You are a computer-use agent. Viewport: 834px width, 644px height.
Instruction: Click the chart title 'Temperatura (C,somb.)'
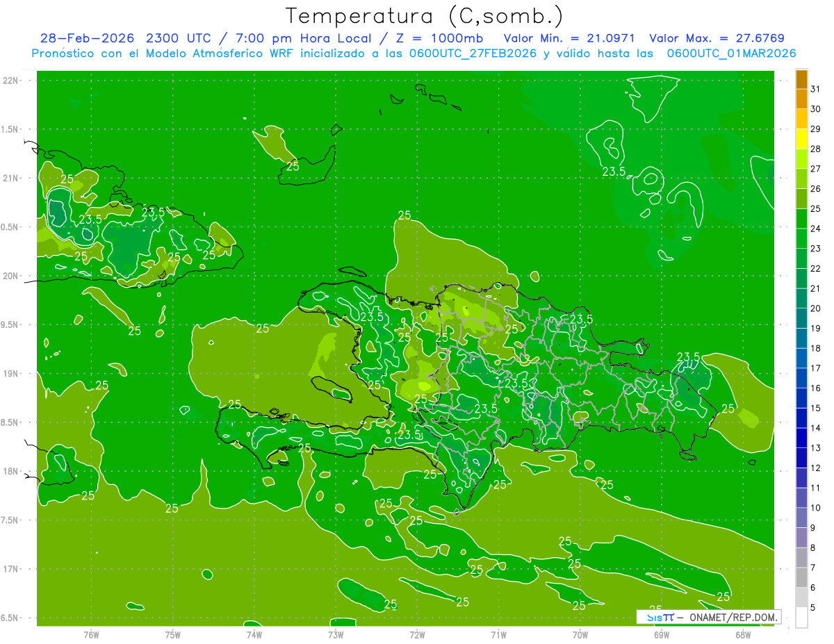[425, 17]
